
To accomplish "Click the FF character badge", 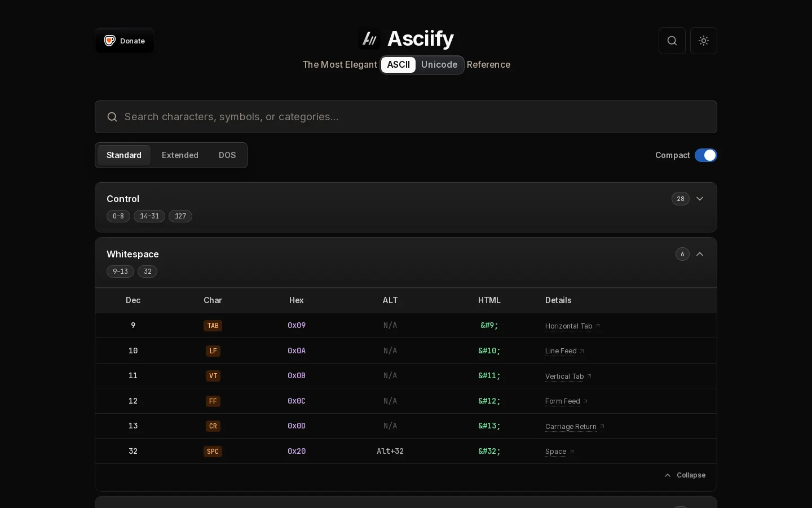I will point(213,401).
